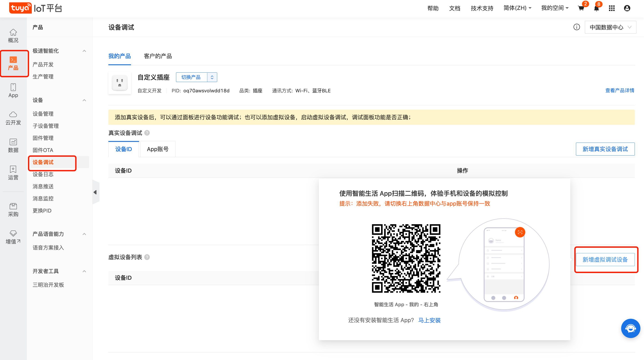Click the notification bell icon
Image resolution: width=644 pixels, height=360 pixels.
click(596, 8)
